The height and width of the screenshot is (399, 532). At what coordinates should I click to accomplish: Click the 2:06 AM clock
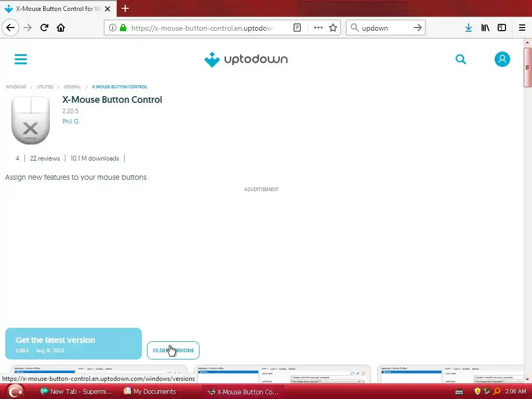[515, 392]
